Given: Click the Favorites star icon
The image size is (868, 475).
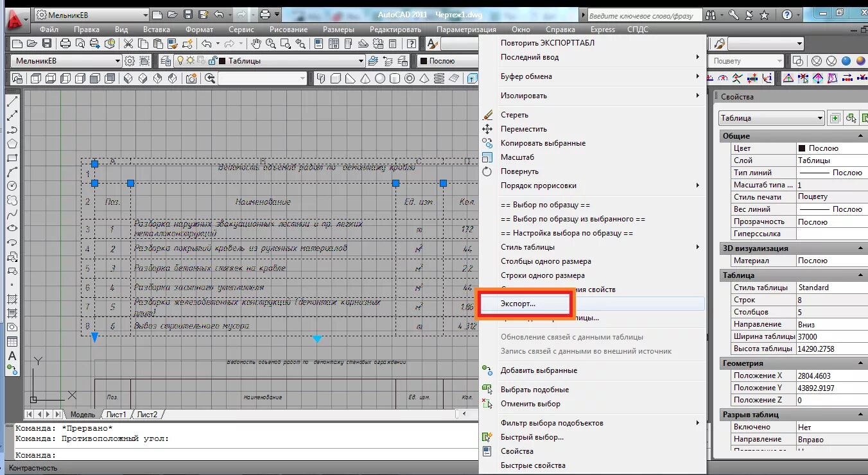Looking at the screenshot, I should tap(764, 14).
